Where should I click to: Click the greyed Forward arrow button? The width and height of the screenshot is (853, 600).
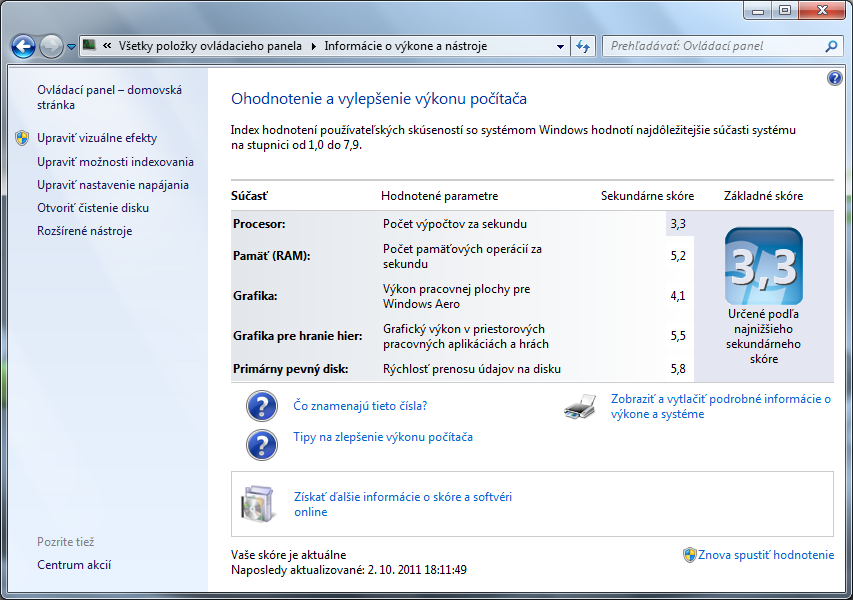[x=52, y=47]
